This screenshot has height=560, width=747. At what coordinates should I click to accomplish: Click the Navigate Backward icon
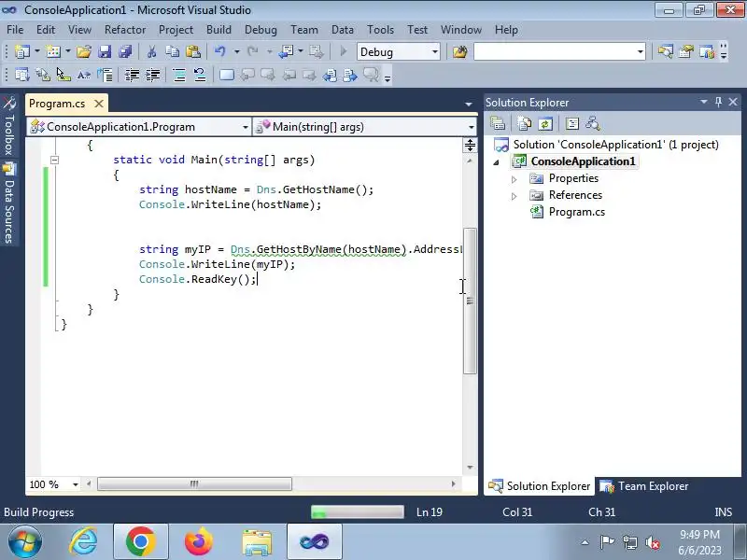(x=287, y=51)
